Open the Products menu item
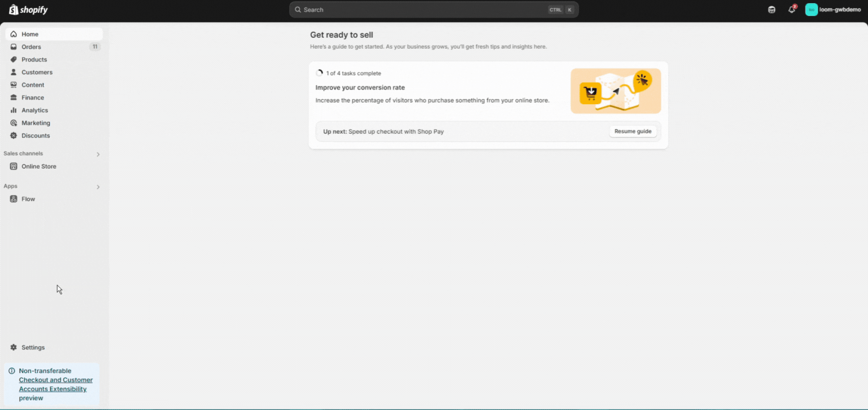 [x=54, y=59]
